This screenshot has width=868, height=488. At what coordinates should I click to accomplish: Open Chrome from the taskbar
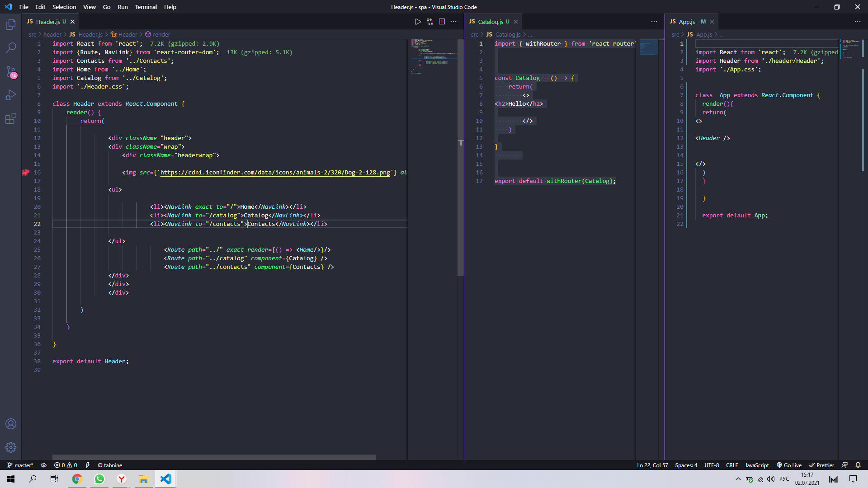point(77,479)
